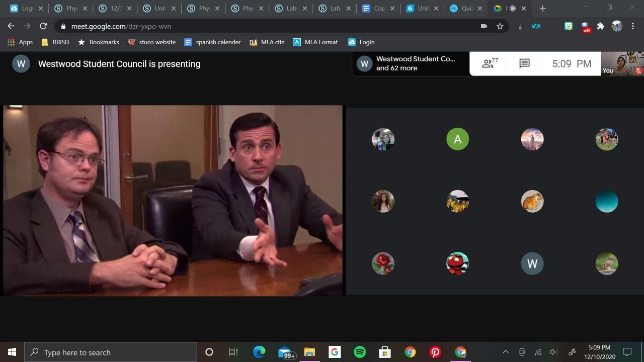
Task: Toggle the extension marked with red 'off' badge
Action: [585, 27]
